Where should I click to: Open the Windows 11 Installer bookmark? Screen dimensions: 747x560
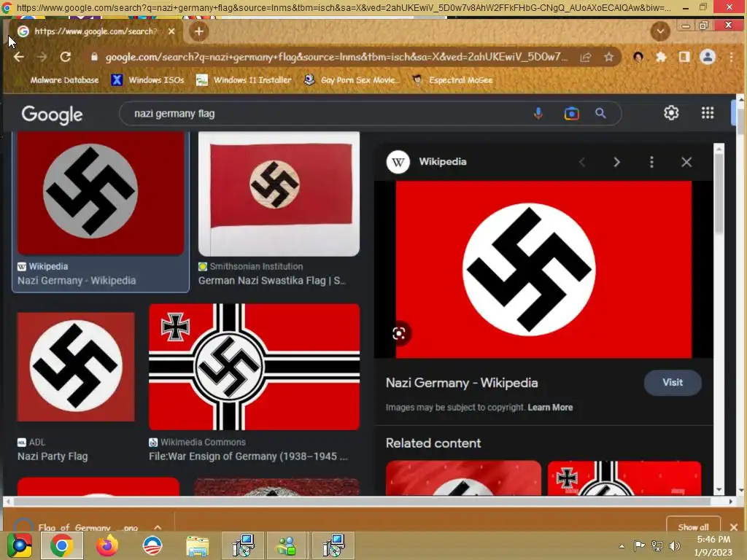tap(244, 80)
